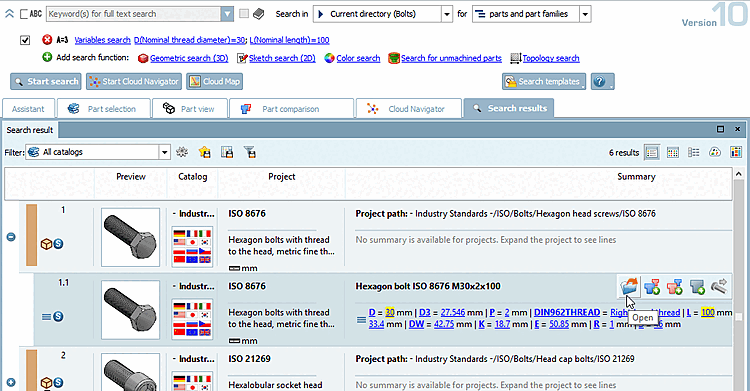Click the filter settings gear icon
Screen dimensions: 750x391
182,152
